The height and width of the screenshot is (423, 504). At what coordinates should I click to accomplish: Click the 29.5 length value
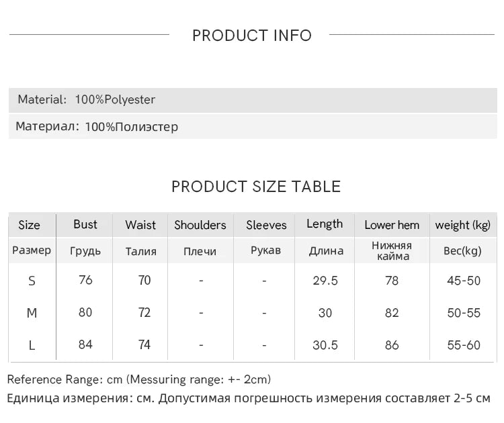(325, 281)
